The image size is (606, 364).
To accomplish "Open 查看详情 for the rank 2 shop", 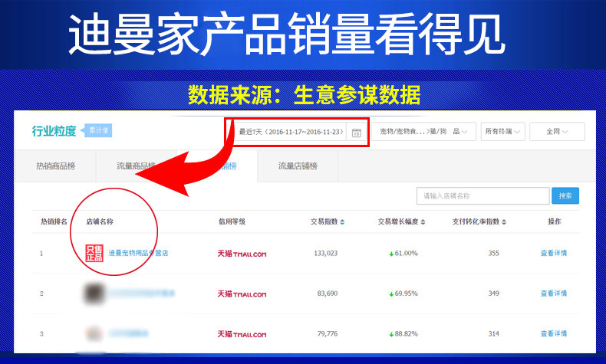I will (553, 293).
